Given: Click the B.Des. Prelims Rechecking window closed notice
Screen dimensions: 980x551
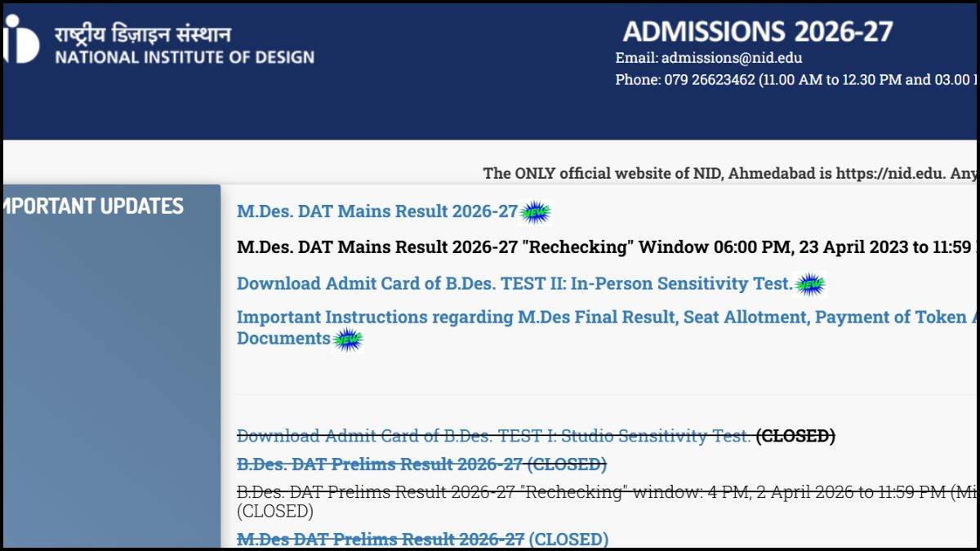Looking at the screenshot, I should 604,493.
